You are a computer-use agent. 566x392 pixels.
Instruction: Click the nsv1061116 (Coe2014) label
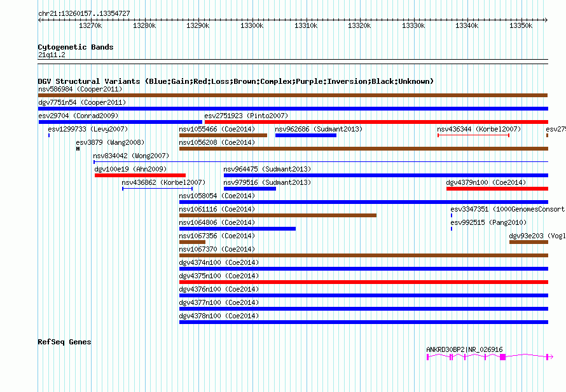click(217, 209)
